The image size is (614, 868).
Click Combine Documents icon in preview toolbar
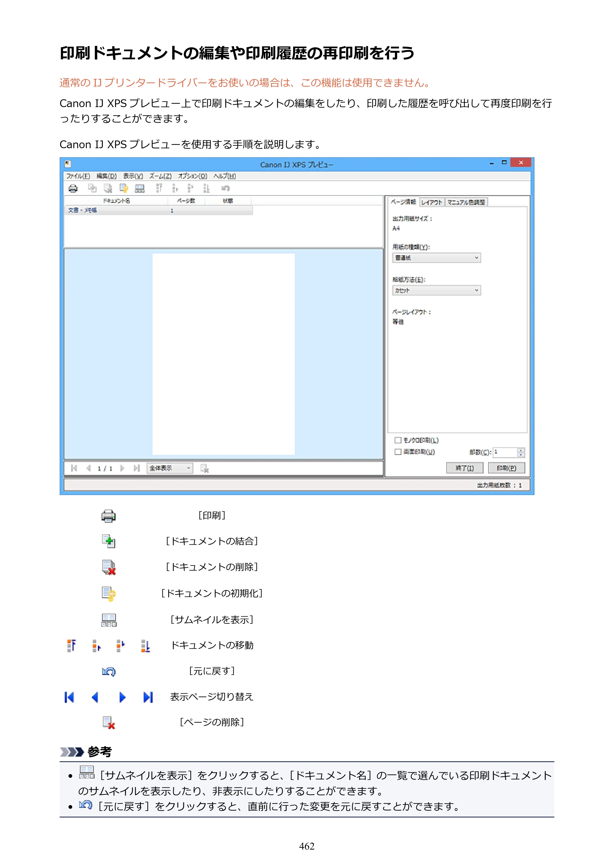tap(92, 188)
